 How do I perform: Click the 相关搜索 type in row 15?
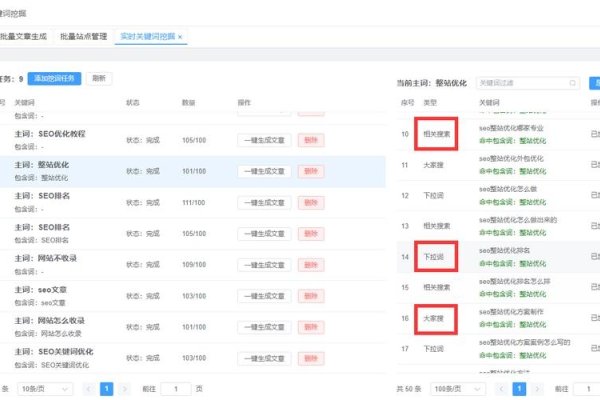coord(437,287)
